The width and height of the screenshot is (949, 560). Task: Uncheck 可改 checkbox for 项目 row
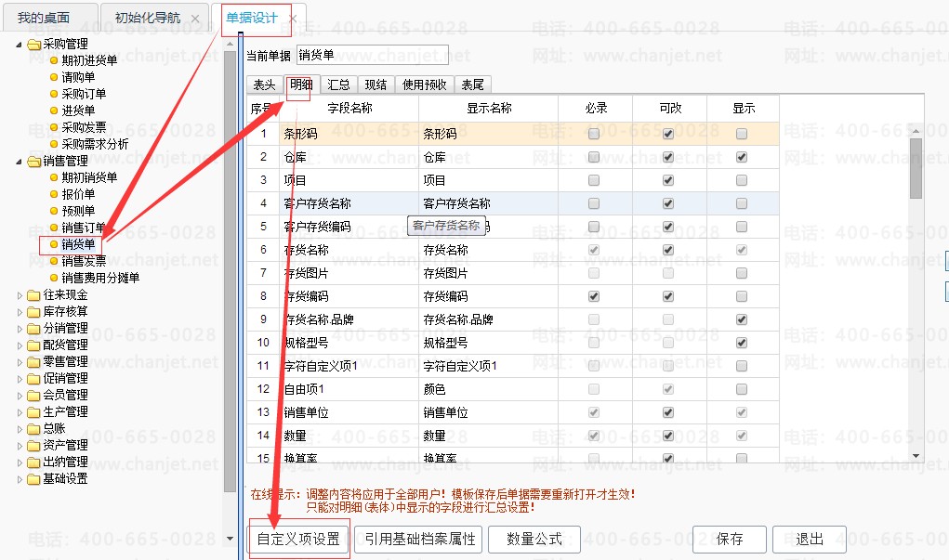coord(667,180)
